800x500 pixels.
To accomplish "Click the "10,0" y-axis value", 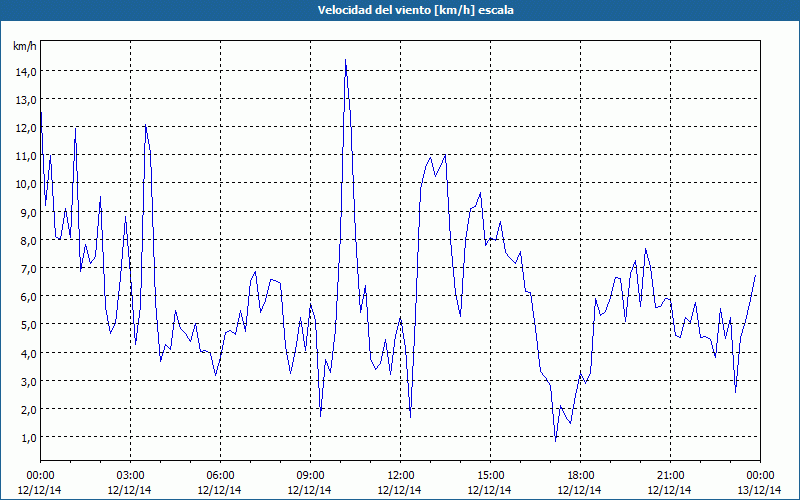I will pyautogui.click(x=26, y=184).
